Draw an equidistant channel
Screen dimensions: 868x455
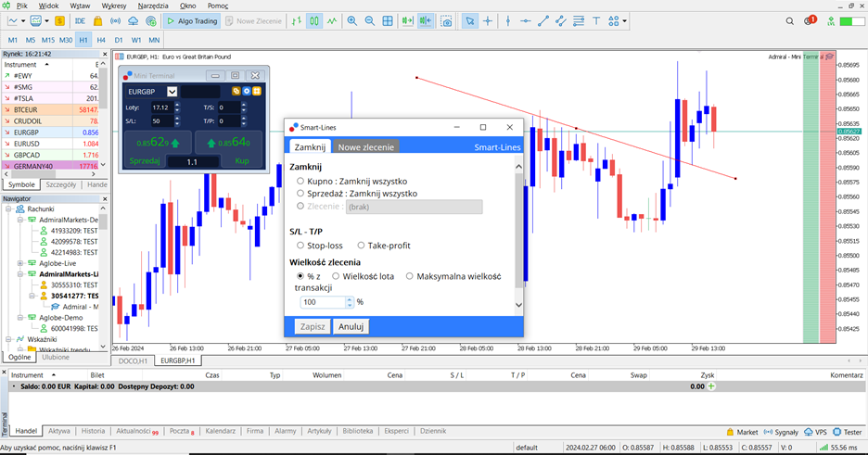point(561,21)
